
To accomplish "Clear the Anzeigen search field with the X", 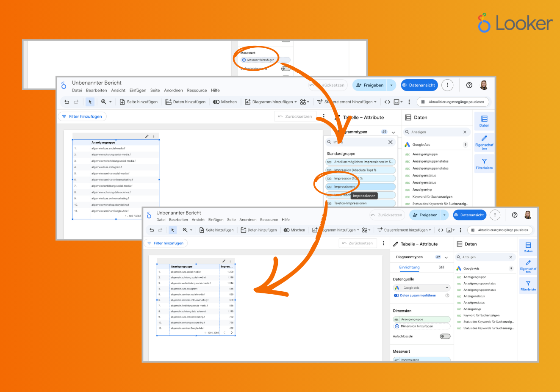I will (x=510, y=257).
